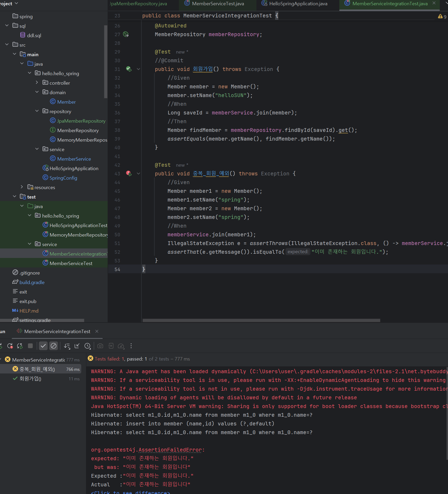The image size is (448, 494).
Task: Click the Stop run button
Action: pyautogui.click(x=30, y=346)
